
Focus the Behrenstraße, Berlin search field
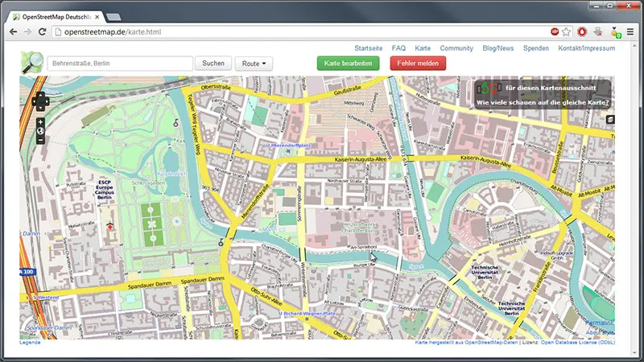pyautogui.click(x=120, y=64)
